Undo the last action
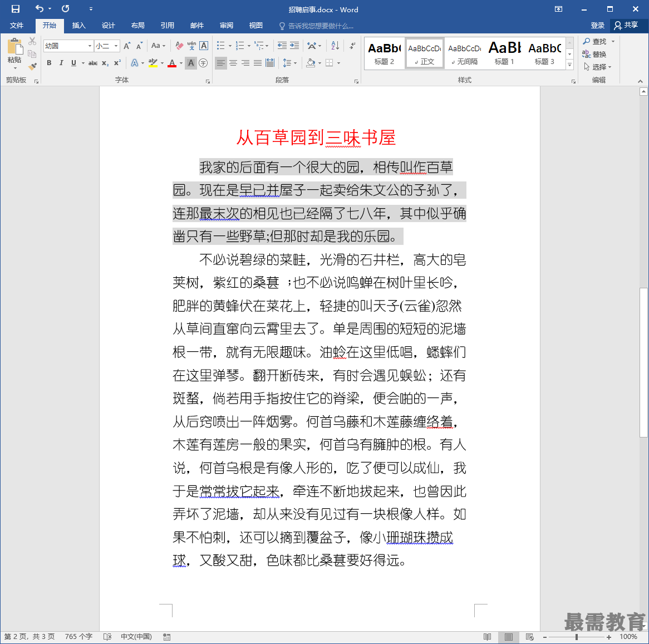Image resolution: width=649 pixels, height=644 pixels. [x=40, y=9]
